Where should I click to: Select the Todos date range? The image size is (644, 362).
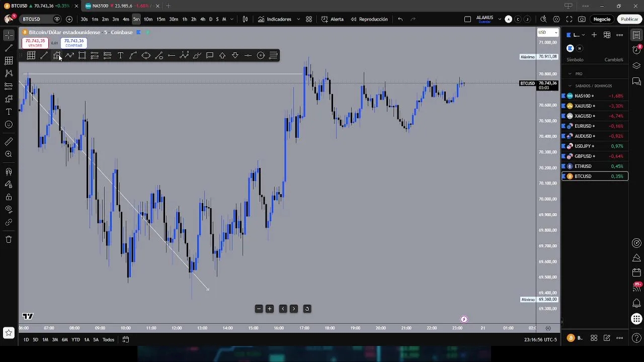click(x=108, y=340)
